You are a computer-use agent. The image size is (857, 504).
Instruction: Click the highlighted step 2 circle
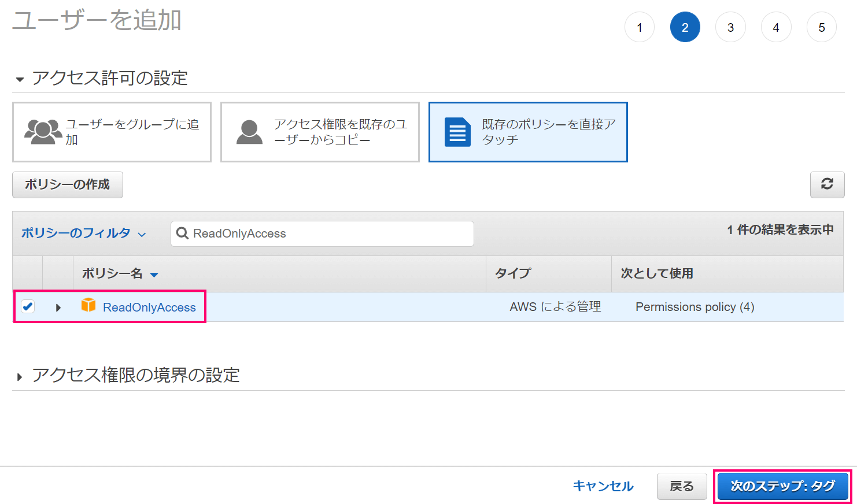click(685, 27)
